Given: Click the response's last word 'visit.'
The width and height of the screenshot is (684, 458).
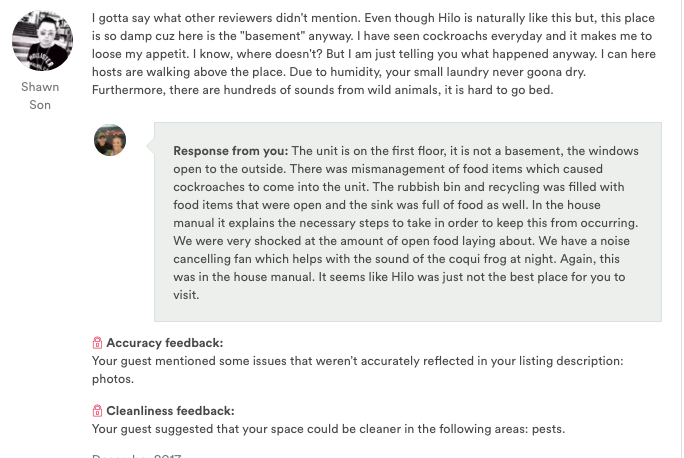Looking at the screenshot, I should tap(186, 295).
